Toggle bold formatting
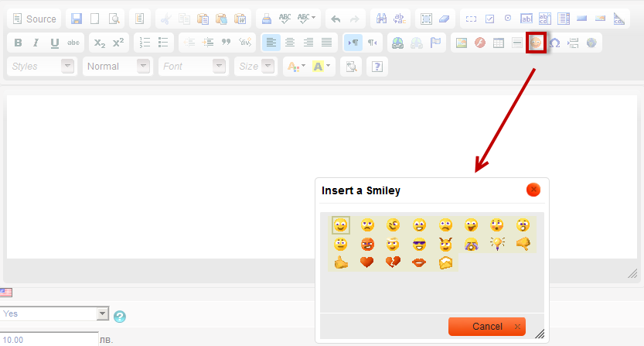644x346 pixels. point(18,43)
